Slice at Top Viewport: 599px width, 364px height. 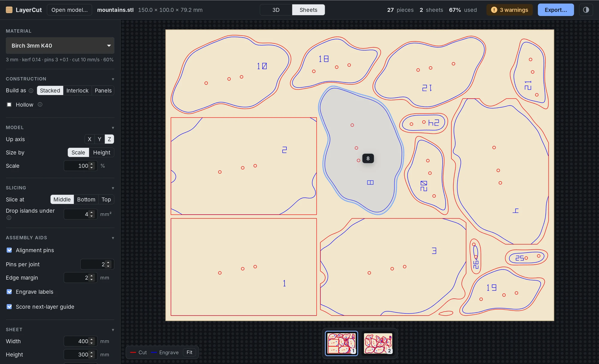[106, 199]
